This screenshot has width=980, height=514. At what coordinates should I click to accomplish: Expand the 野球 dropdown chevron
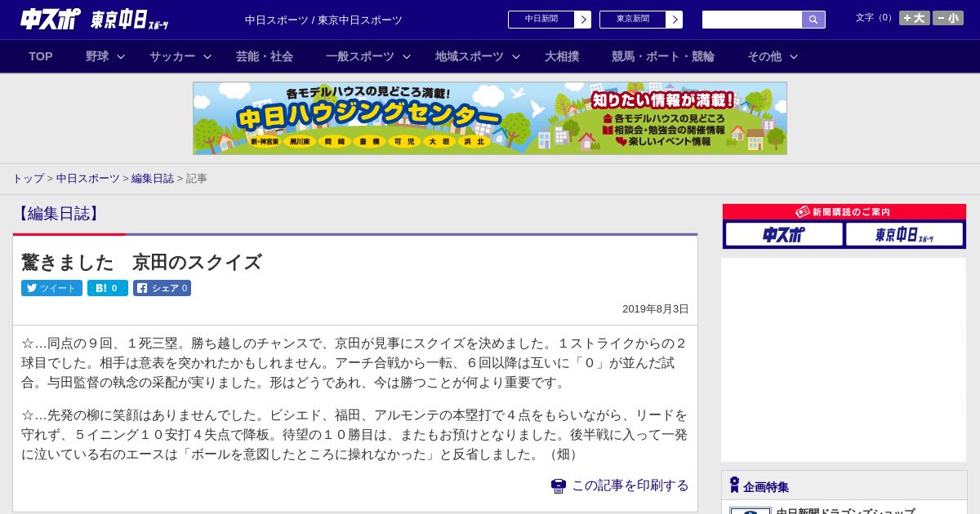(x=121, y=56)
